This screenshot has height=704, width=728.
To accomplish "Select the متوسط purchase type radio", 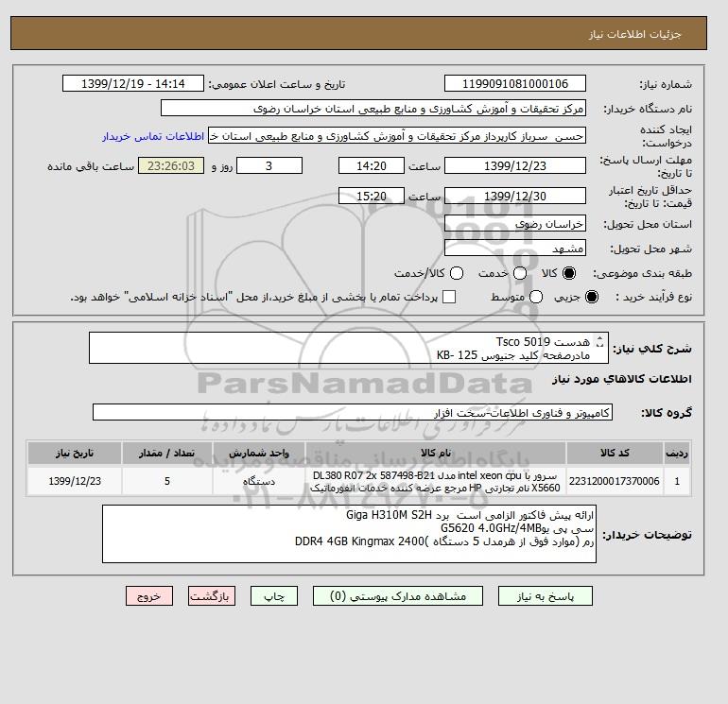I will point(536,297).
